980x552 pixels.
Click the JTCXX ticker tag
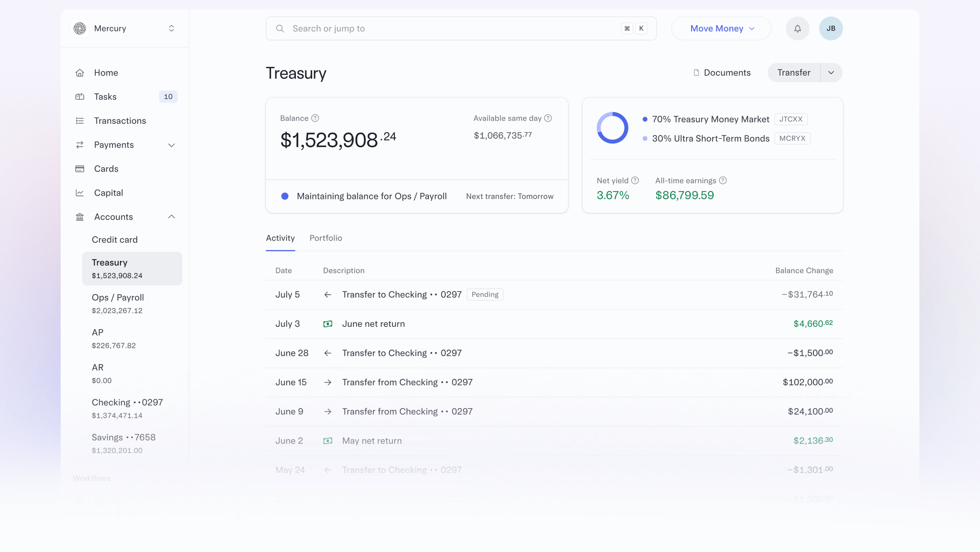tap(791, 119)
